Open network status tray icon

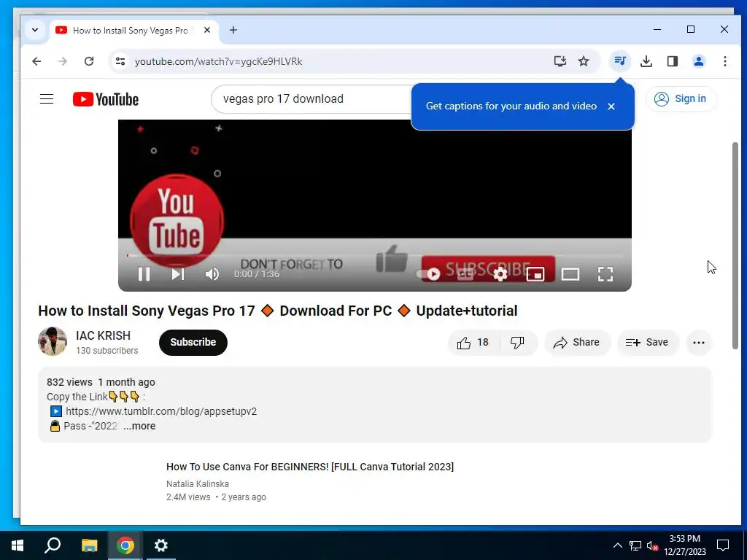635,545
